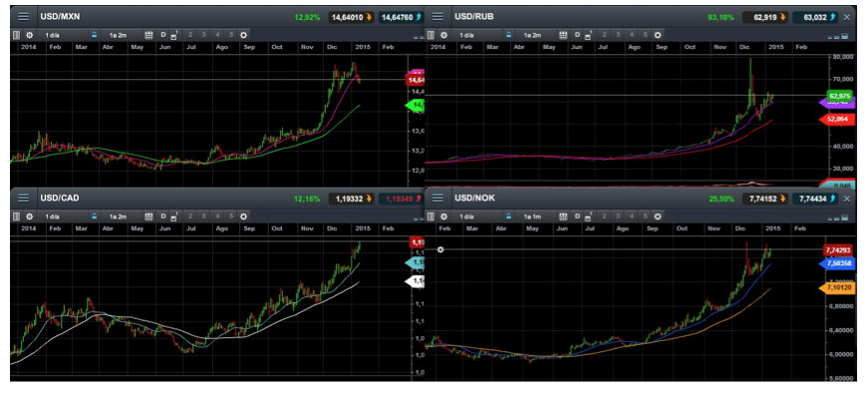
Task: Open the USD/CAD panel hamburger menu
Action: coord(23,198)
